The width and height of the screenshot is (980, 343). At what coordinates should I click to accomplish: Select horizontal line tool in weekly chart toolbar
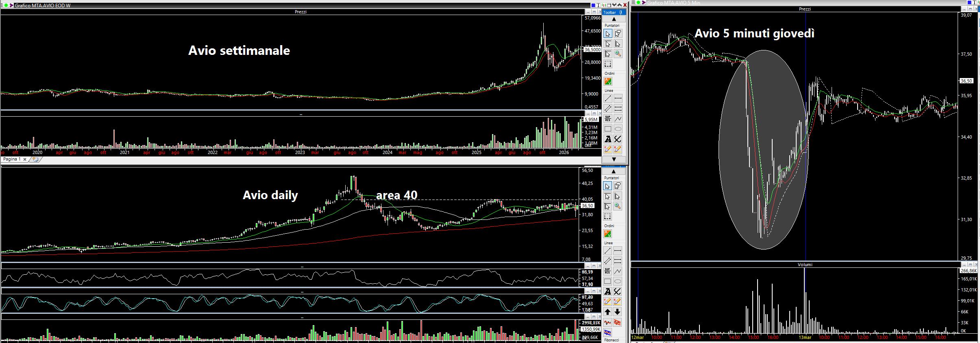point(618,98)
